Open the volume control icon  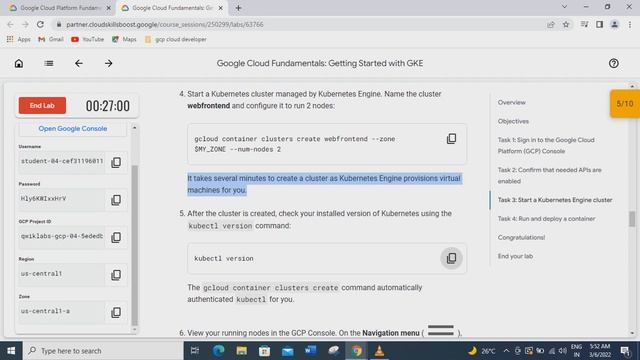tap(562, 351)
